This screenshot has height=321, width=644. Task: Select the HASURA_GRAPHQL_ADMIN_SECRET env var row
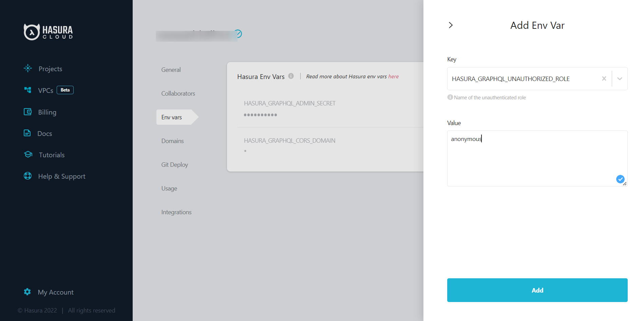(330, 108)
